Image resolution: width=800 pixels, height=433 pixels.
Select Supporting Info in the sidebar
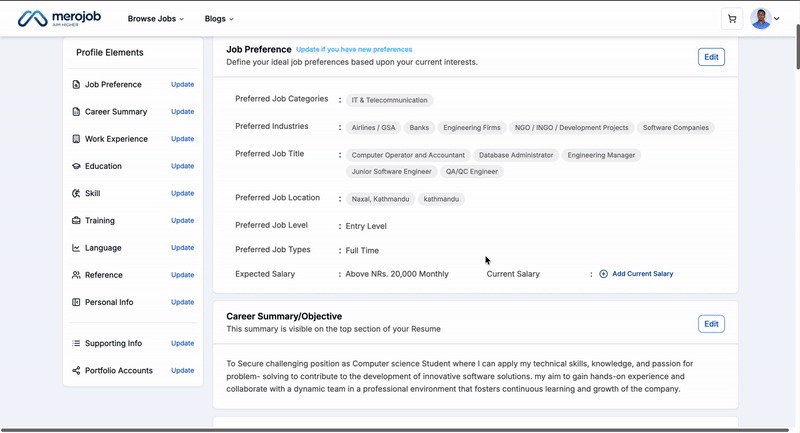[113, 344]
